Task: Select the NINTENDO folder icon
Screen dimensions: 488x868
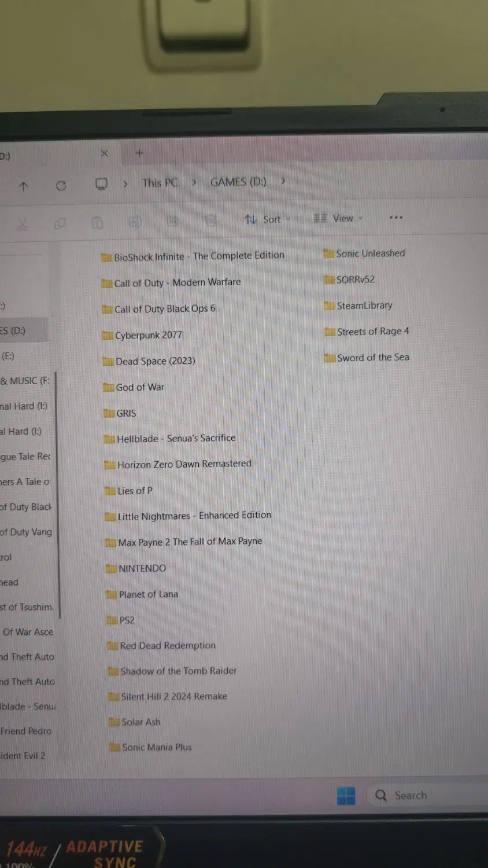Action: pos(111,569)
